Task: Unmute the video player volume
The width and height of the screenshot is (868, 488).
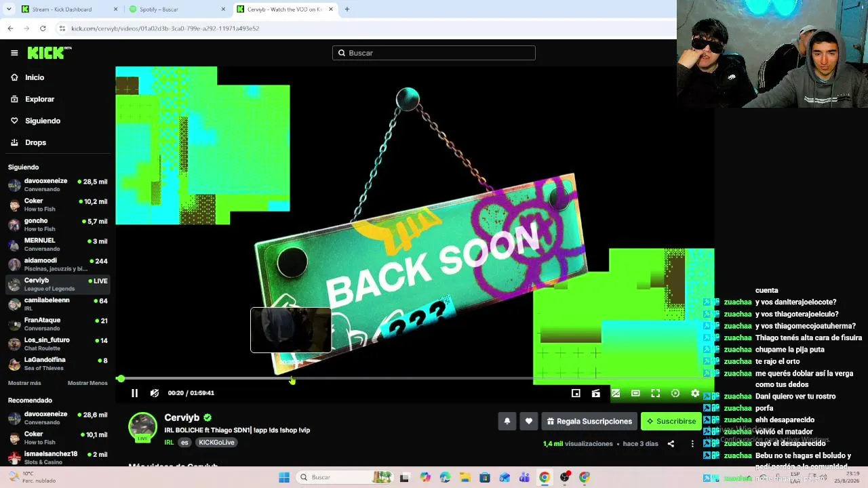Action: pos(155,393)
